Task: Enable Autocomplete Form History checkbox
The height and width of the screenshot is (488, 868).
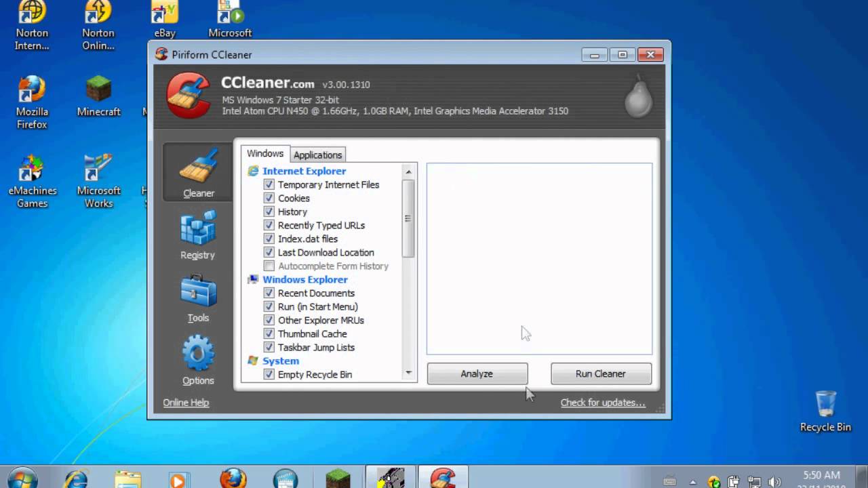Action: [269, 266]
